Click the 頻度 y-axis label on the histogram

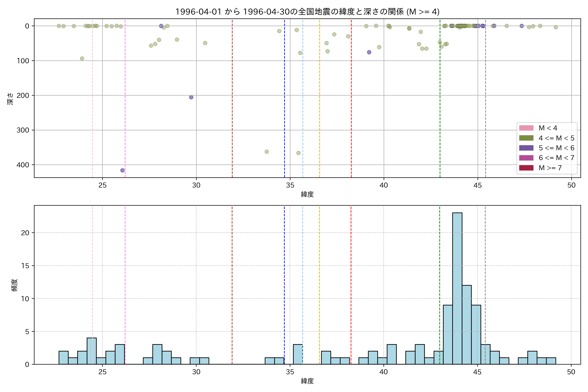click(15, 285)
